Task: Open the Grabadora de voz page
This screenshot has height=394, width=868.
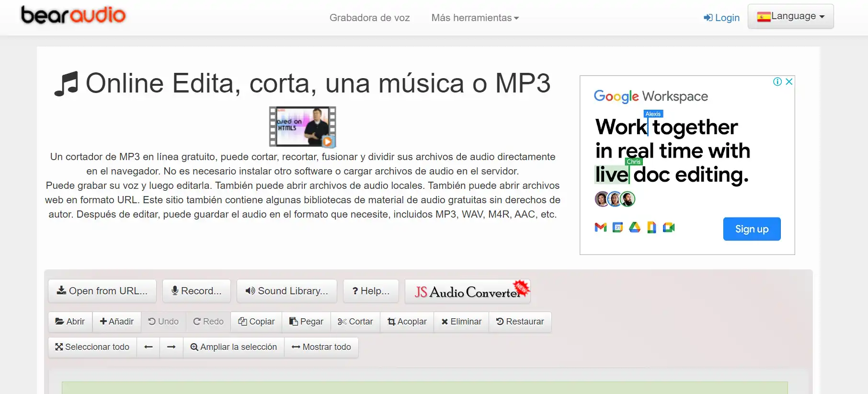Action: tap(369, 18)
